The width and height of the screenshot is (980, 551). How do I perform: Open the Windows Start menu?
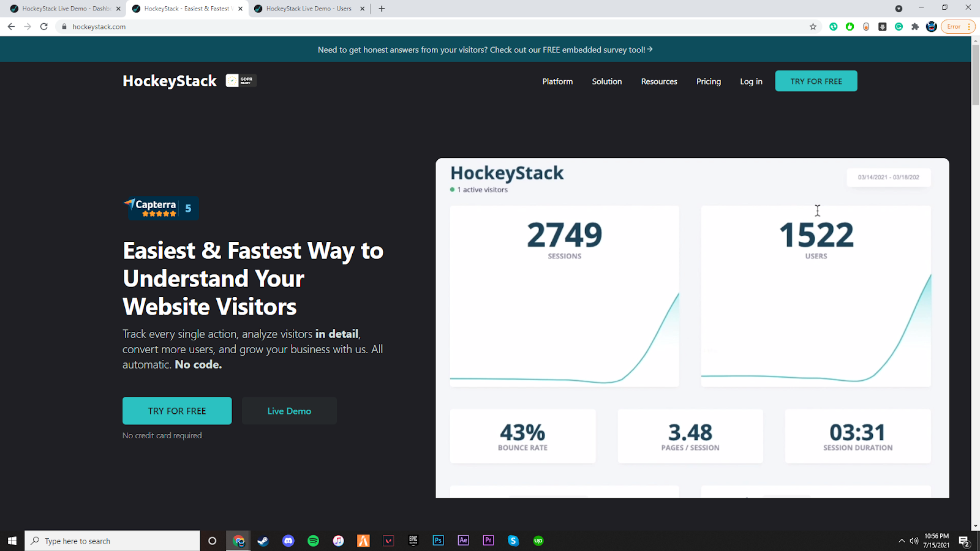(x=12, y=541)
